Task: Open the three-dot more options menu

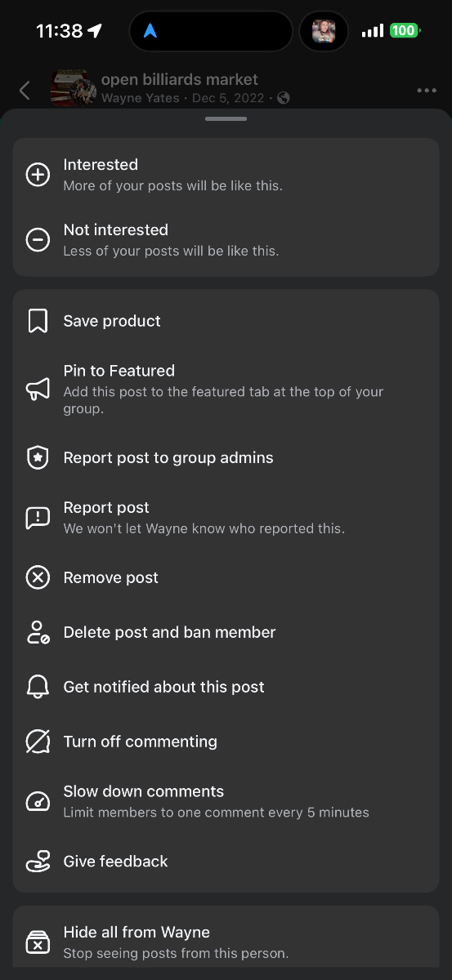Action: pos(426,91)
